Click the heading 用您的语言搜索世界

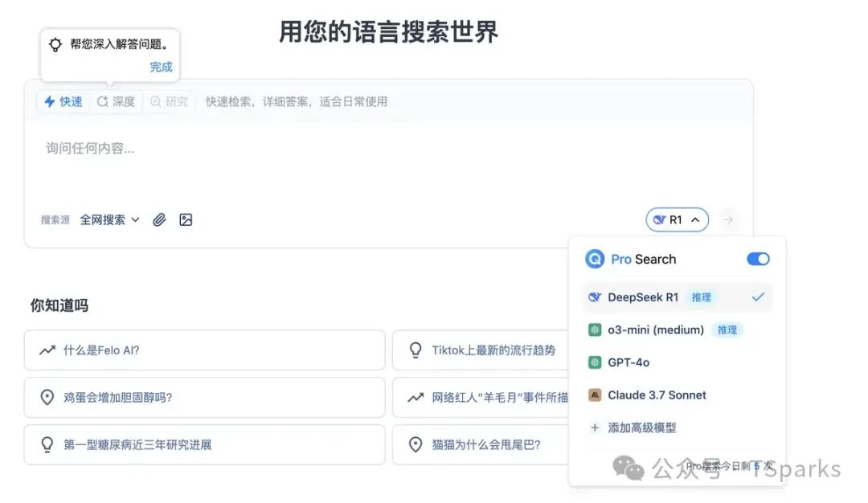[x=388, y=31]
